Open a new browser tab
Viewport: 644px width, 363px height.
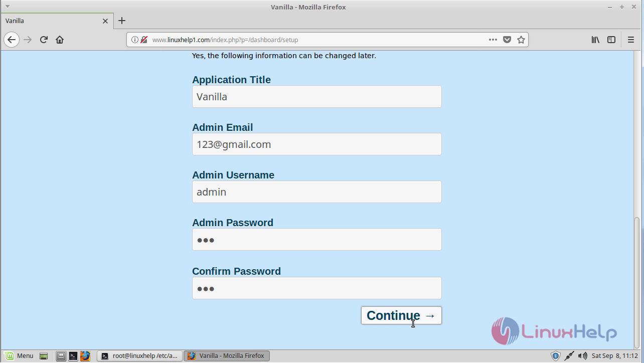click(x=122, y=21)
